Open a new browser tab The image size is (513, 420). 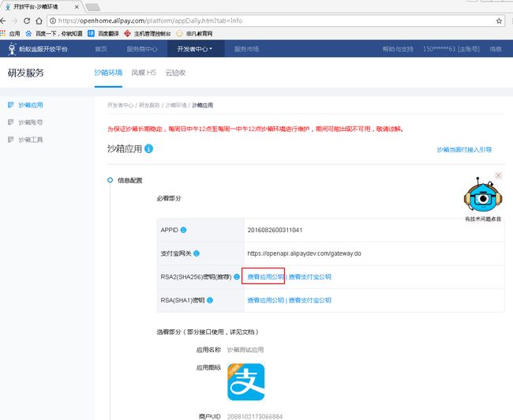click(92, 7)
